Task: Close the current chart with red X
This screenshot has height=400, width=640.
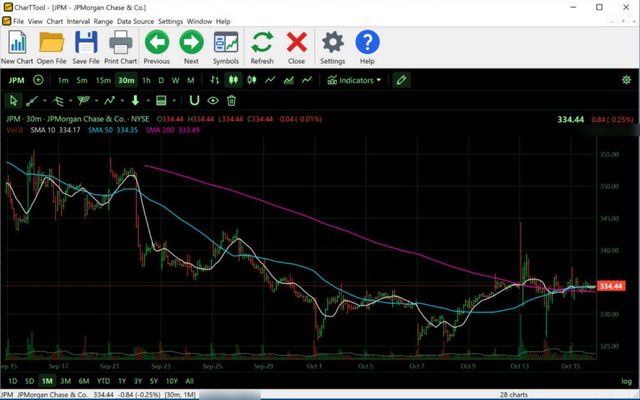Action: tap(296, 47)
